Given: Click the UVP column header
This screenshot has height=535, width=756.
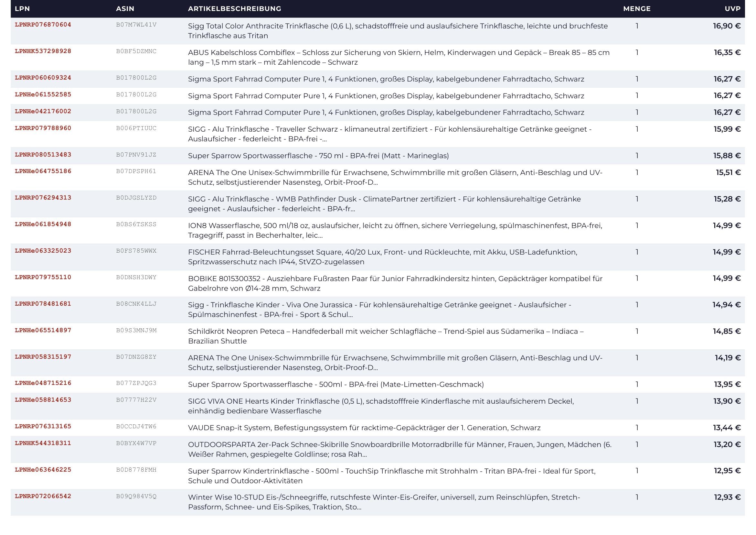Looking at the screenshot, I should [733, 9].
